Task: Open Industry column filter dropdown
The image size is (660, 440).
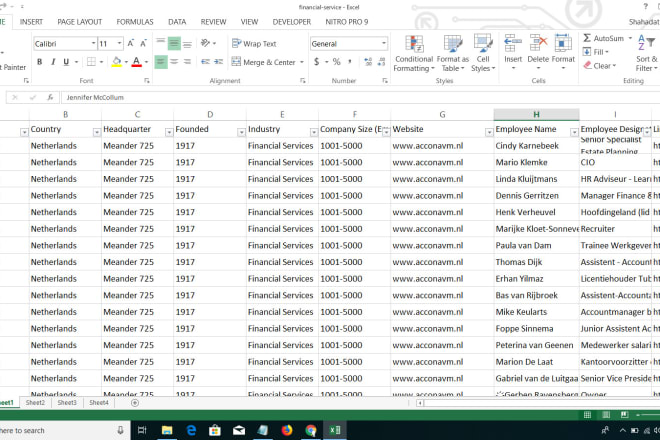Action: point(314,132)
